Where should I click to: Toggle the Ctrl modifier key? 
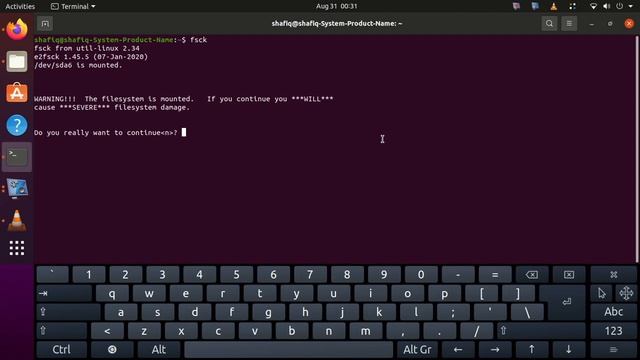[x=62, y=349]
